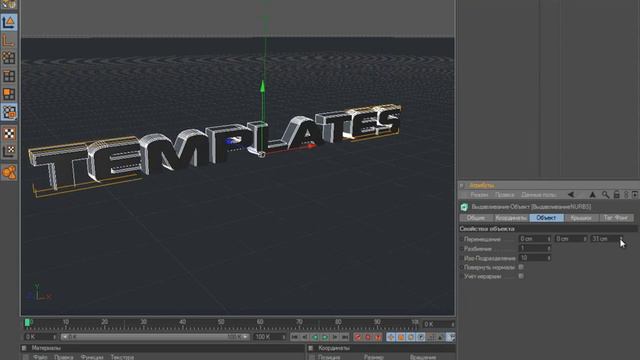The width and height of the screenshot is (640, 360).
Task: Open Текстура menu in Материалы panel
Action: point(122,357)
